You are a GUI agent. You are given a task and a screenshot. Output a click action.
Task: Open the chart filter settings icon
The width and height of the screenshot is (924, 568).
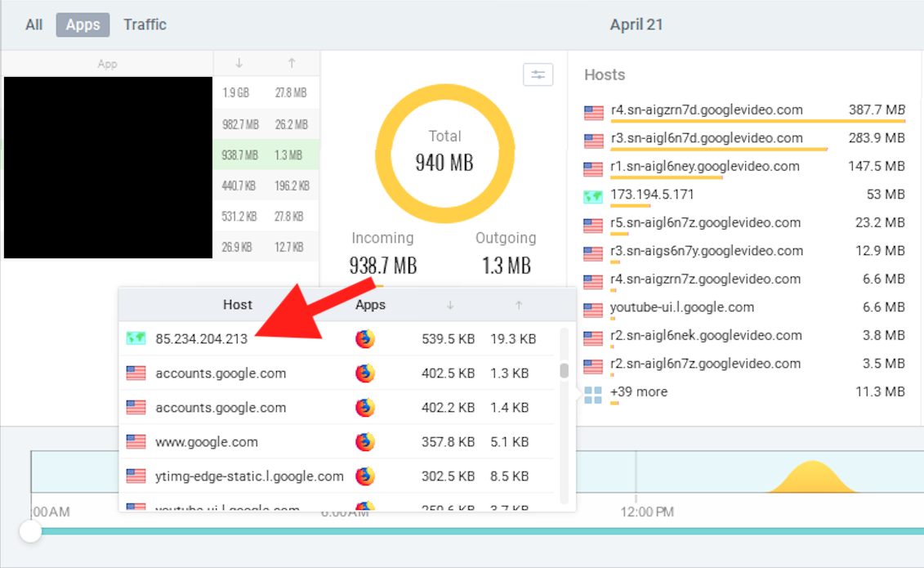(538, 74)
